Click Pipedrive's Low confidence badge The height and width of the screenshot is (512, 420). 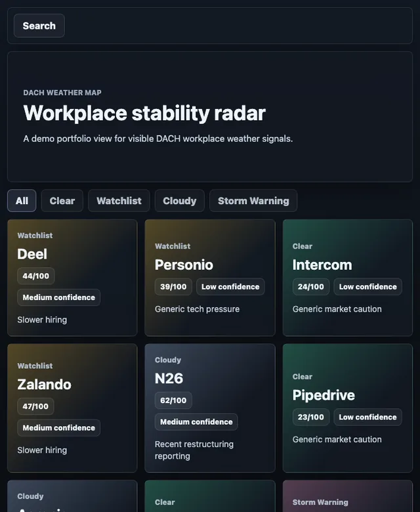tap(367, 417)
